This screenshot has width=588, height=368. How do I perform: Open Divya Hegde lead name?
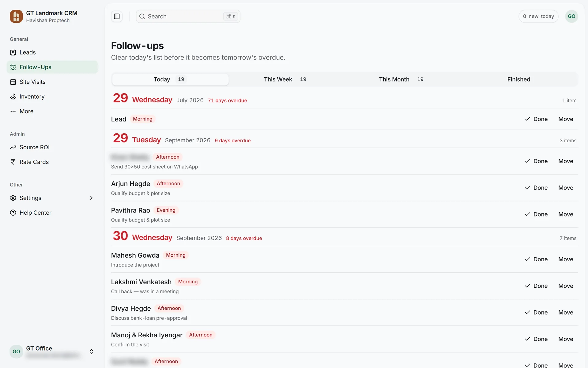click(131, 309)
